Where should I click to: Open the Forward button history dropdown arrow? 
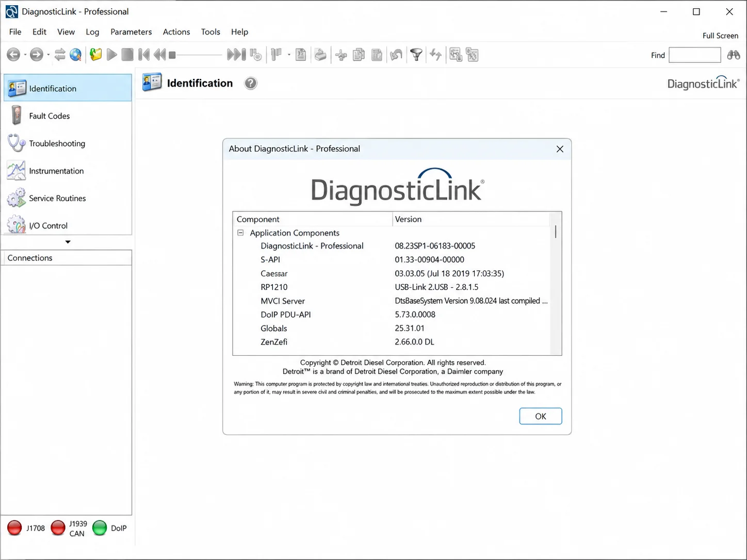pos(48,55)
